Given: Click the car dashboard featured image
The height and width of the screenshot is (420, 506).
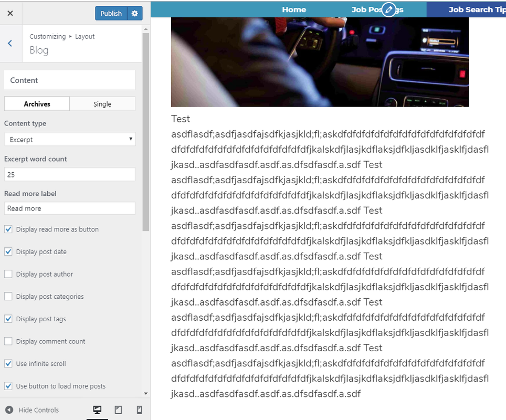Looking at the screenshot, I should point(320,62).
